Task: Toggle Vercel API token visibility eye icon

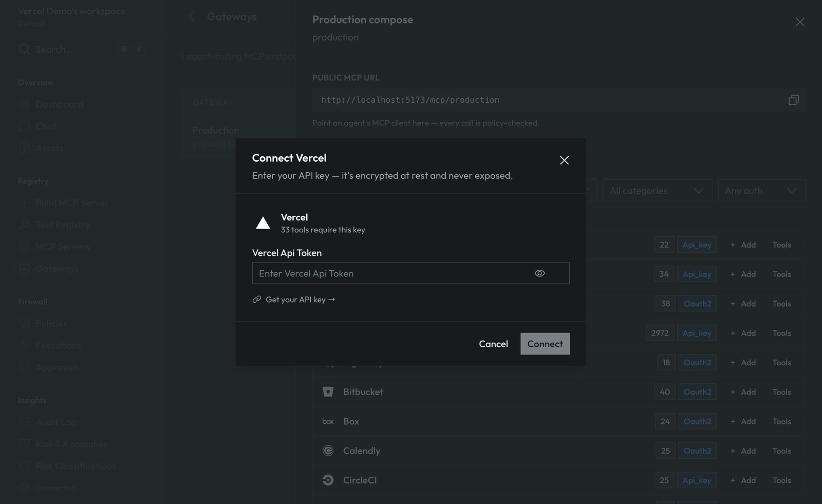Action: pyautogui.click(x=539, y=273)
